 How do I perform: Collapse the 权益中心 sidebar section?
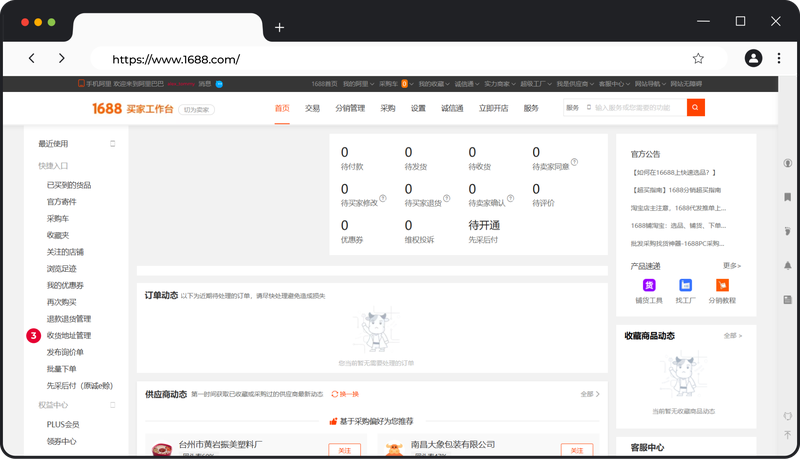click(112, 405)
